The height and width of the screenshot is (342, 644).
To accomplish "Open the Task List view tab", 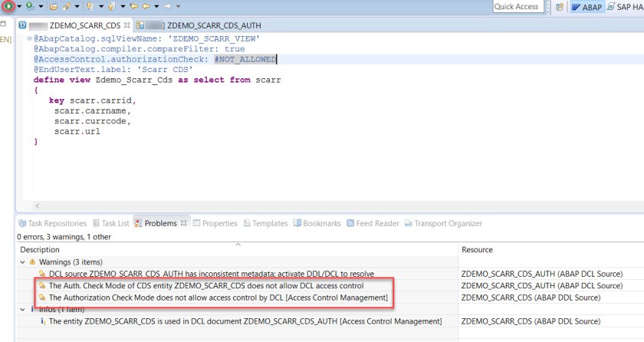I will tap(111, 223).
